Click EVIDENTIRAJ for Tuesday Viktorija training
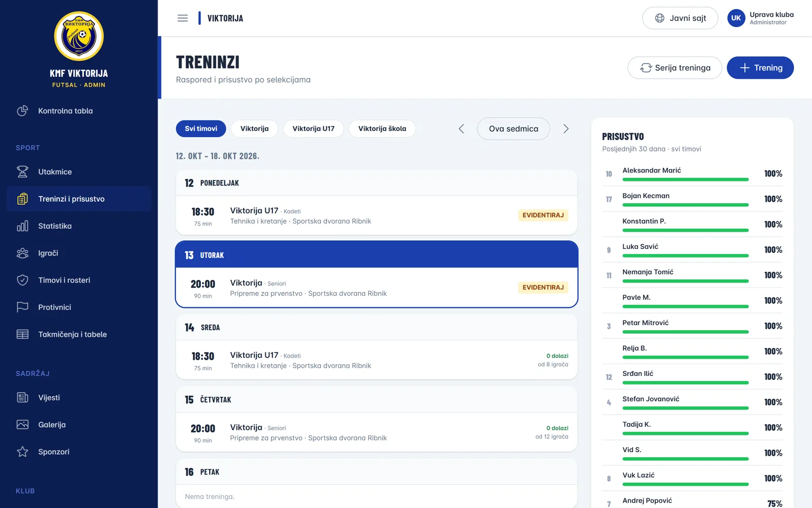This screenshot has width=812, height=508. click(543, 288)
